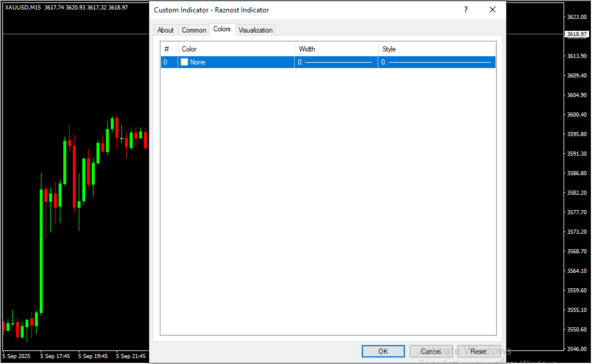Click the 3618.97 current price label

point(576,34)
